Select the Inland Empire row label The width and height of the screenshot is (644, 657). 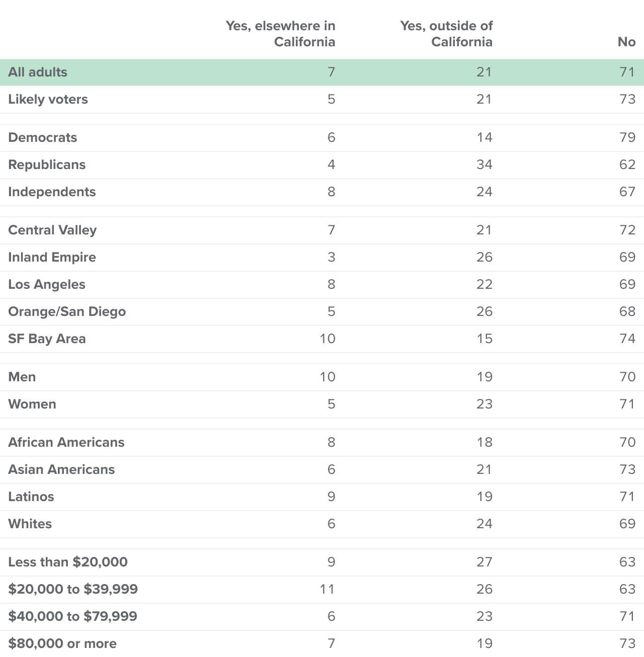[52, 257]
